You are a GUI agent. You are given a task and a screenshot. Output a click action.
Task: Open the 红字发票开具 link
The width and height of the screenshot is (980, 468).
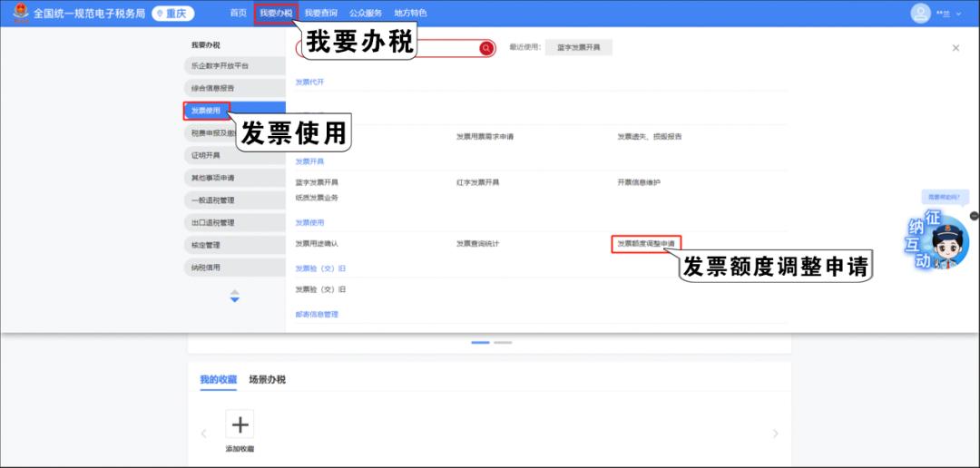click(x=477, y=182)
